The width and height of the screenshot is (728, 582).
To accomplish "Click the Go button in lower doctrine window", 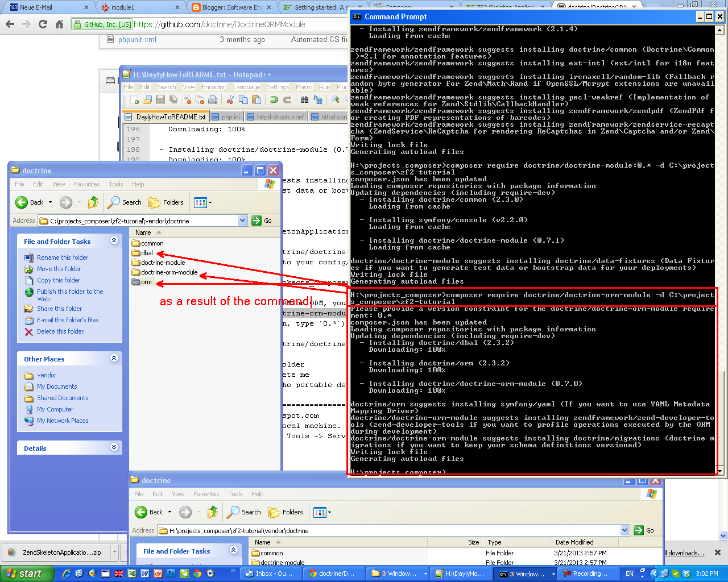I will click(644, 530).
